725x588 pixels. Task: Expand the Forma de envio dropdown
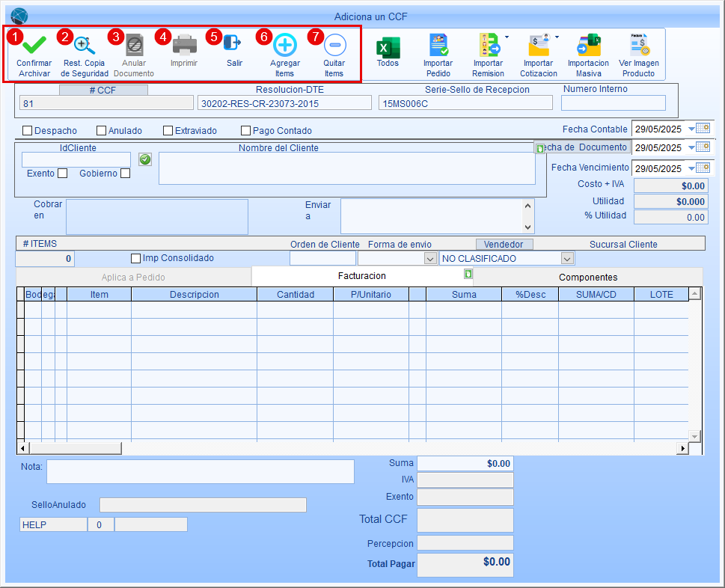point(430,258)
